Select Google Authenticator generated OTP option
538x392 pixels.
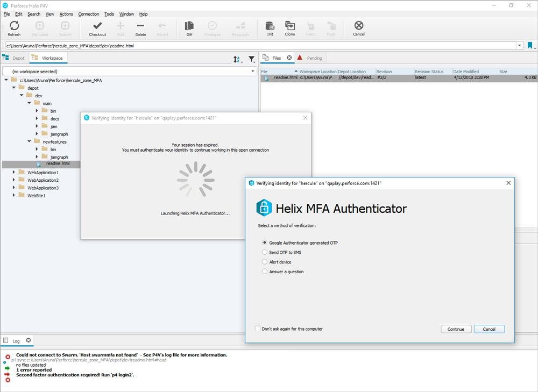point(264,243)
